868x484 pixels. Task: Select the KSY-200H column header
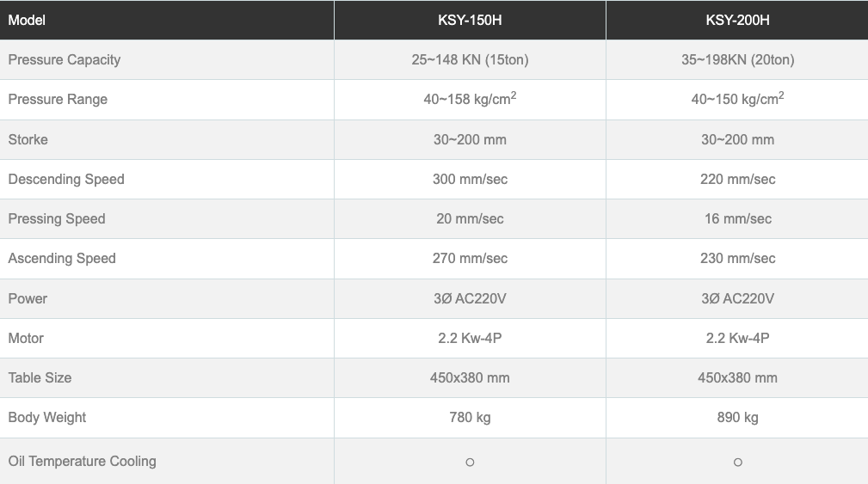tap(737, 20)
